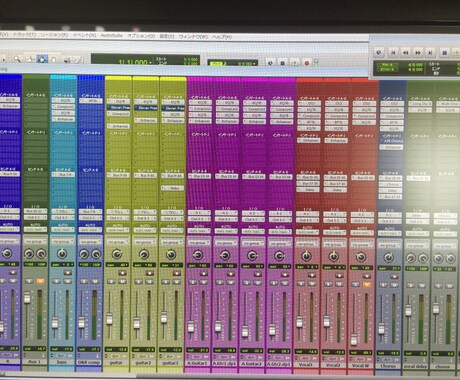Viewport: 460px width, 380px height.
Task: Click Fast Forward in floating transport window
Action: (x=417, y=52)
